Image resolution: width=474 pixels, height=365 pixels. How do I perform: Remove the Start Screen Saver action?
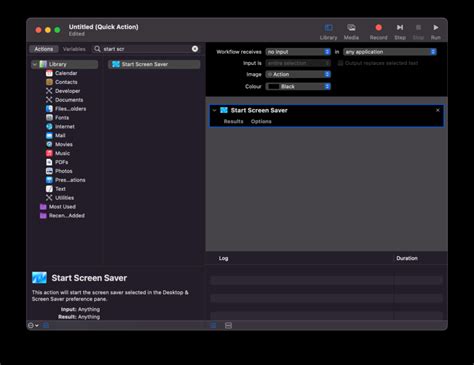[438, 110]
